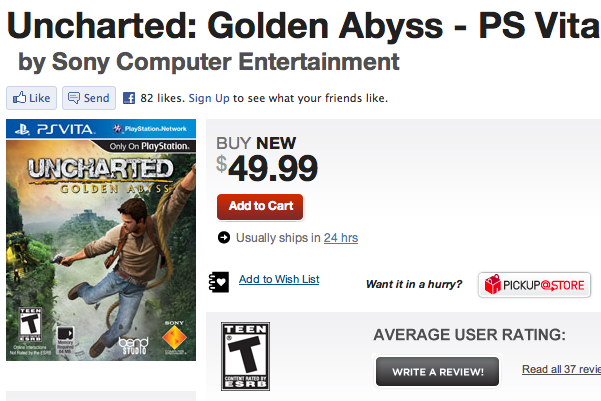
Task: Click the black arrow beside Usually ships
Action: [223, 237]
